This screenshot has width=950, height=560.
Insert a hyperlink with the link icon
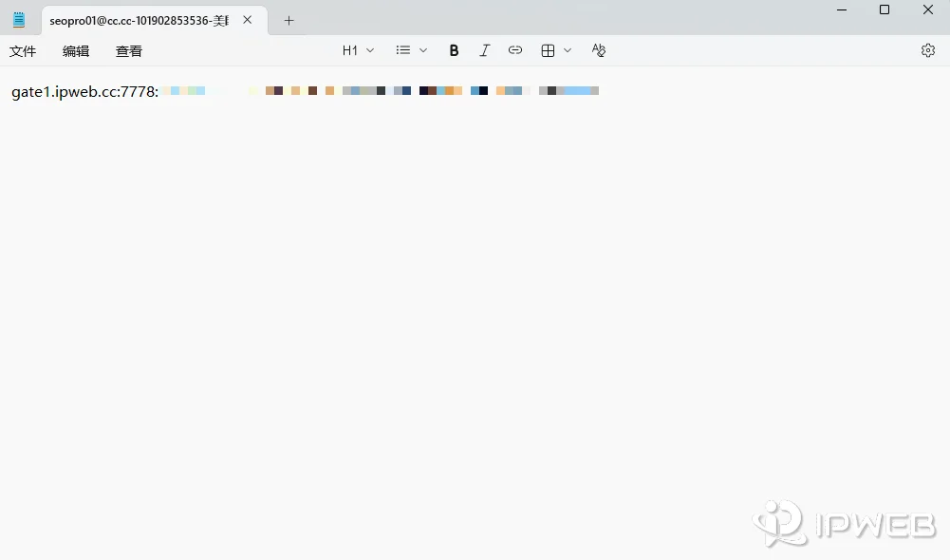pos(515,50)
